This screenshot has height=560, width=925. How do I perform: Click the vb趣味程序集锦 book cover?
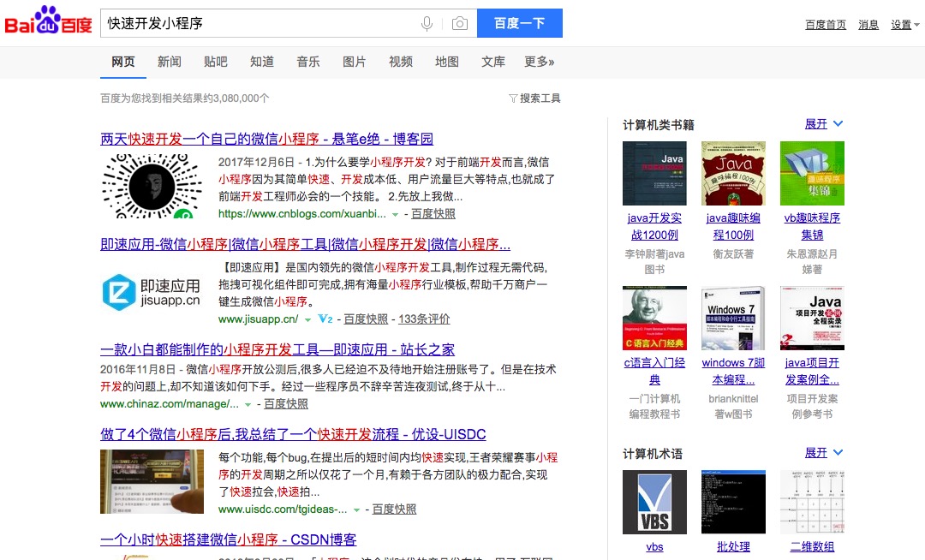point(812,173)
